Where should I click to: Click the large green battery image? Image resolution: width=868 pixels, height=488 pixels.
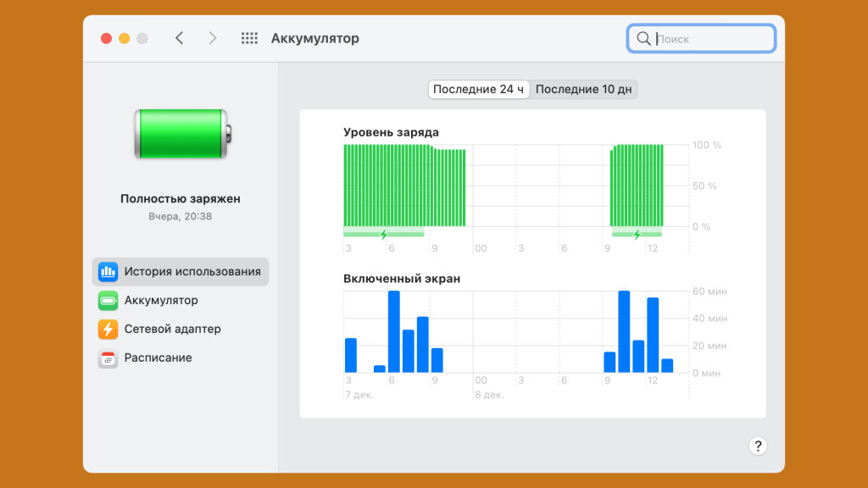tap(183, 134)
